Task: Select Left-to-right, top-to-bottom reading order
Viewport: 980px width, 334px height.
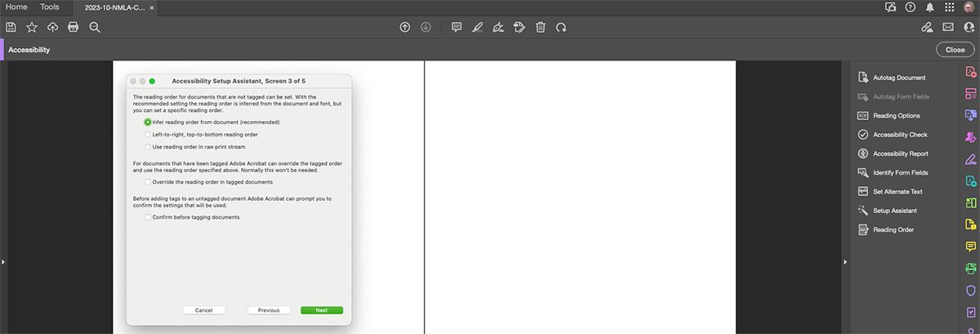Action: click(x=148, y=134)
